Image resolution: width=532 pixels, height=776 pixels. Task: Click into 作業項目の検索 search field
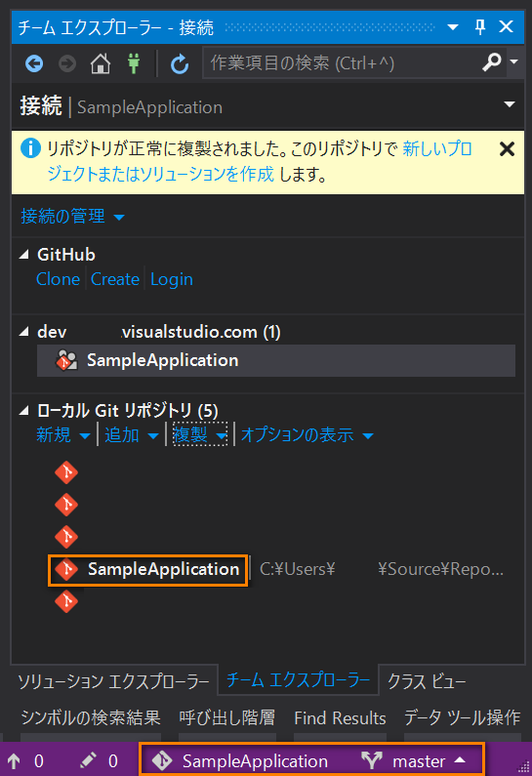click(x=343, y=62)
